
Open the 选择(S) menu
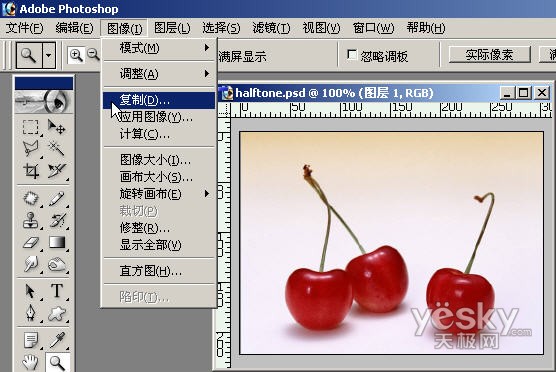[x=221, y=28]
